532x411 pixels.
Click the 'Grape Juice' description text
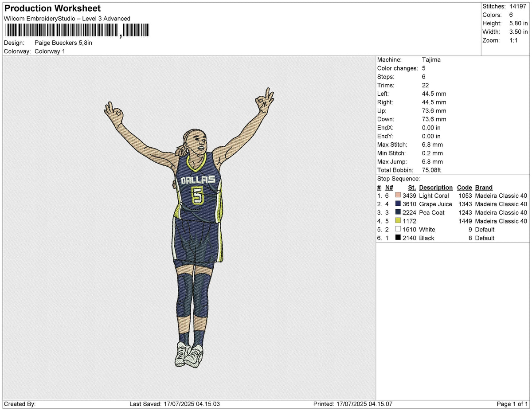click(435, 204)
